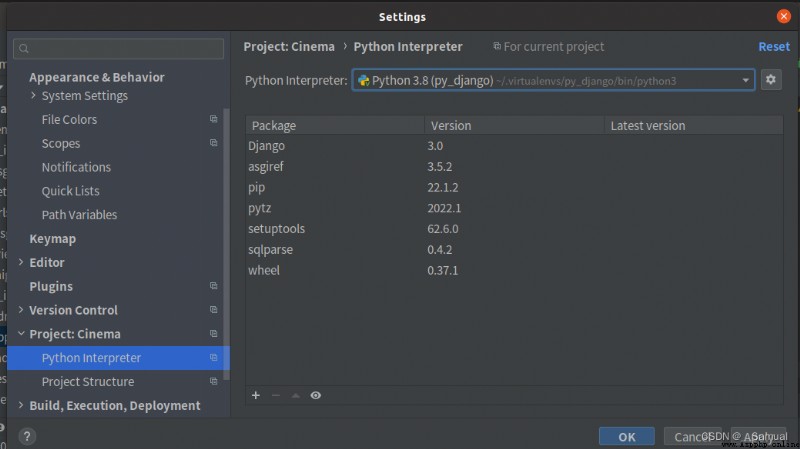Open the Quick Lists settings page
The image size is (800, 449).
point(70,191)
